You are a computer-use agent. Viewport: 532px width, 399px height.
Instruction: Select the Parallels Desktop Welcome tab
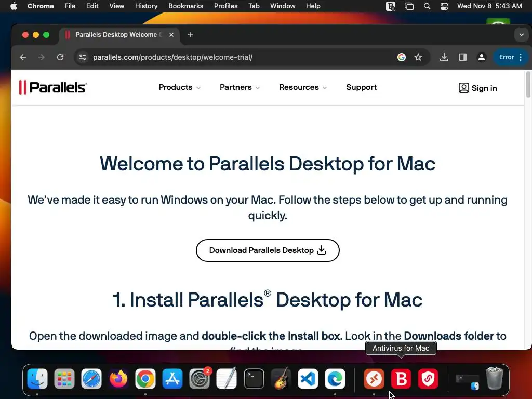[x=119, y=35]
